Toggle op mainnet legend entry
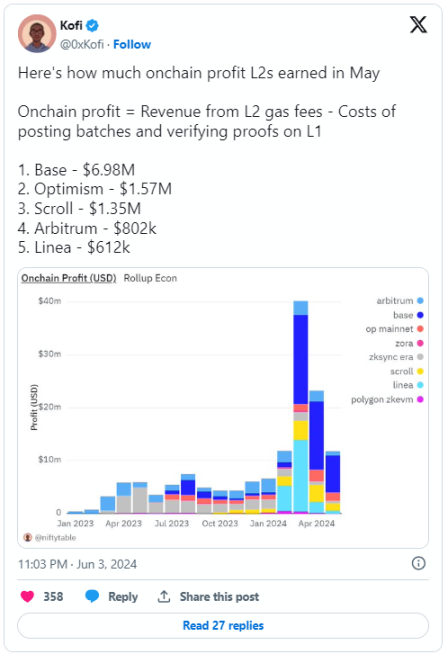 click(x=394, y=329)
